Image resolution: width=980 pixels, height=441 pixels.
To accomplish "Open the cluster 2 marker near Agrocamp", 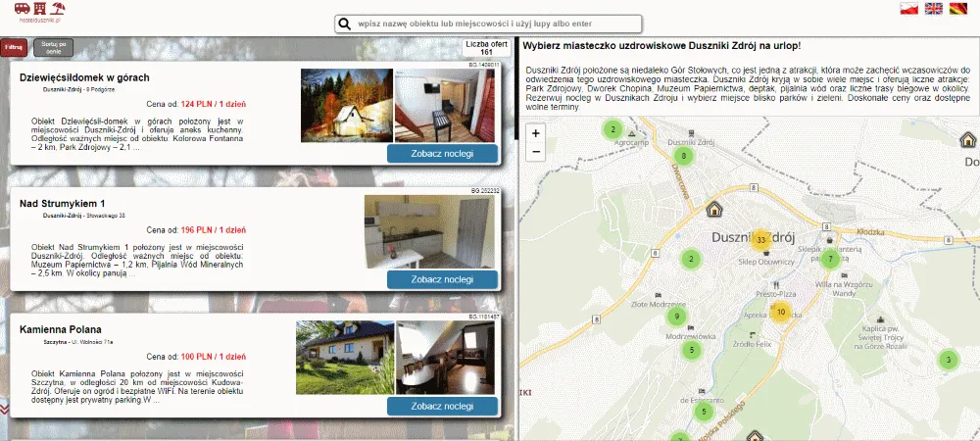I will coord(613,130).
